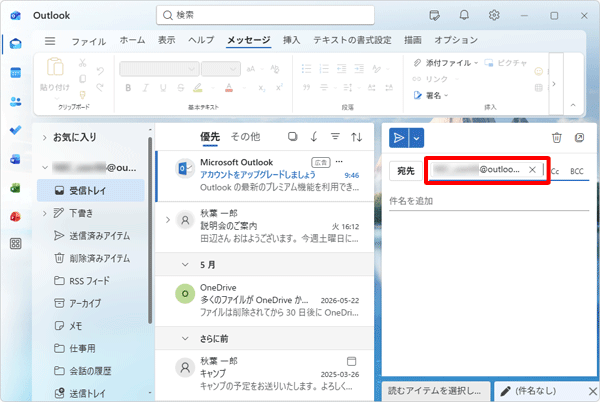This screenshot has height=402, width=600.
Task: Open the ヘルプ tab
Action: coord(201,40)
